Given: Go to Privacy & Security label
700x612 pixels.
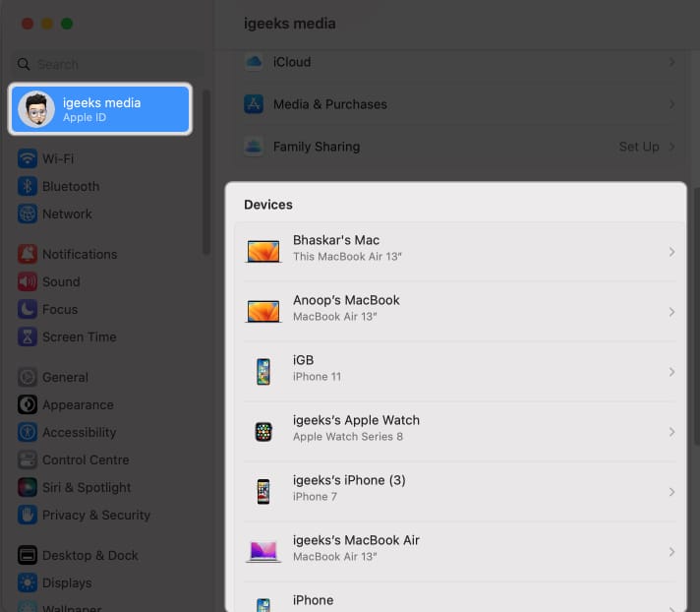Looking at the screenshot, I should pyautogui.click(x=96, y=515).
